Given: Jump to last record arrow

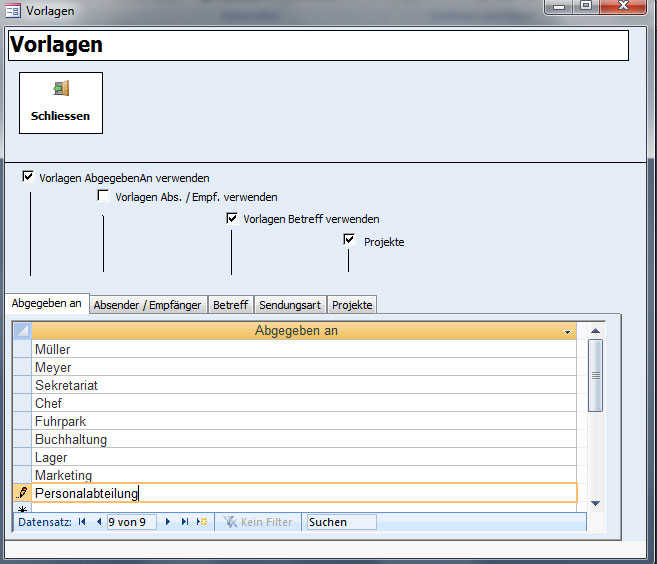Looking at the screenshot, I should tap(185, 522).
